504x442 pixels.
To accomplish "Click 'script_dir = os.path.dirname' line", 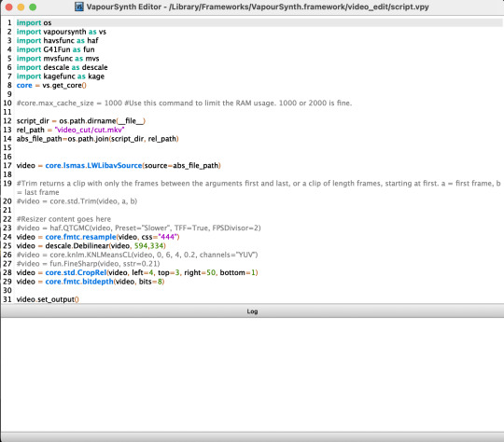I will (x=81, y=121).
